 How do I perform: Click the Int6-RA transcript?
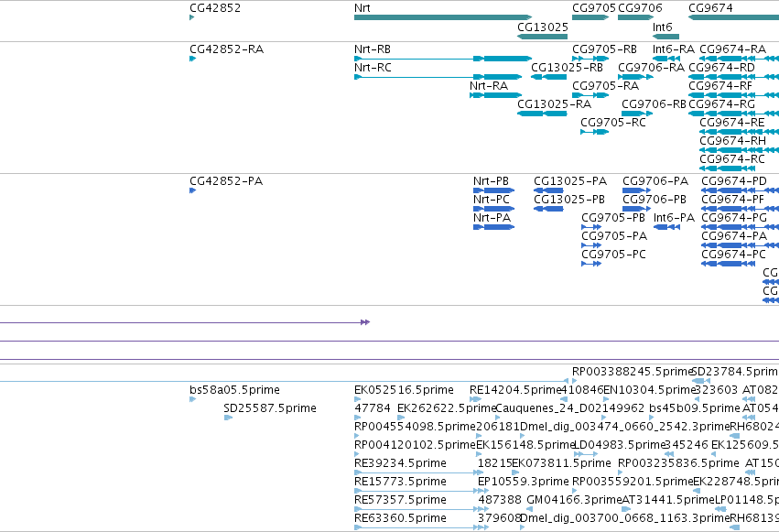coord(665,59)
